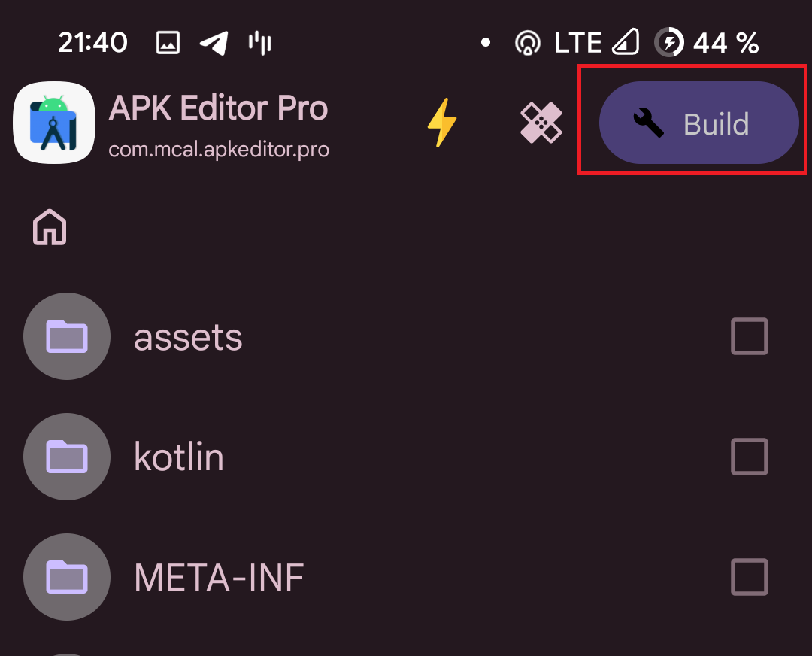Open the META-INF folder entry
Screen dimensions: 812x656
point(406,577)
